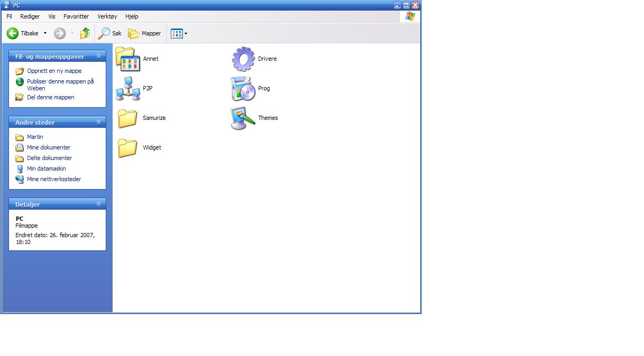Image resolution: width=644 pixels, height=356 pixels.
Task: Click Publiser denne mappen på Weben
Action: click(60, 85)
